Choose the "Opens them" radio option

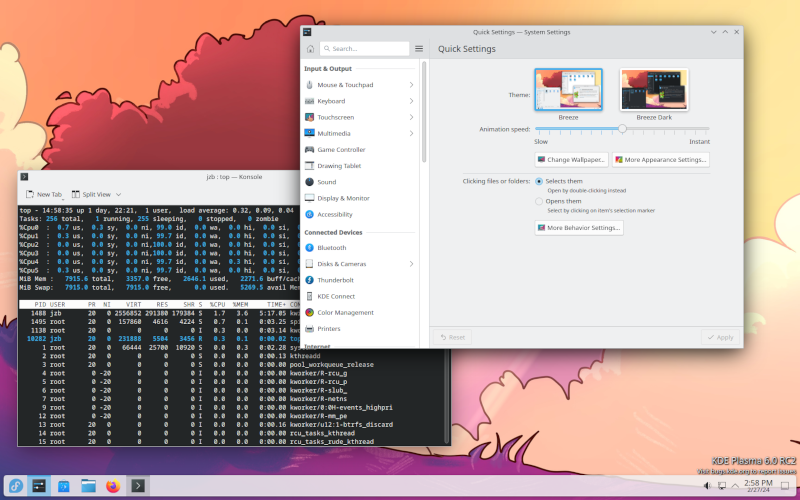click(540, 201)
